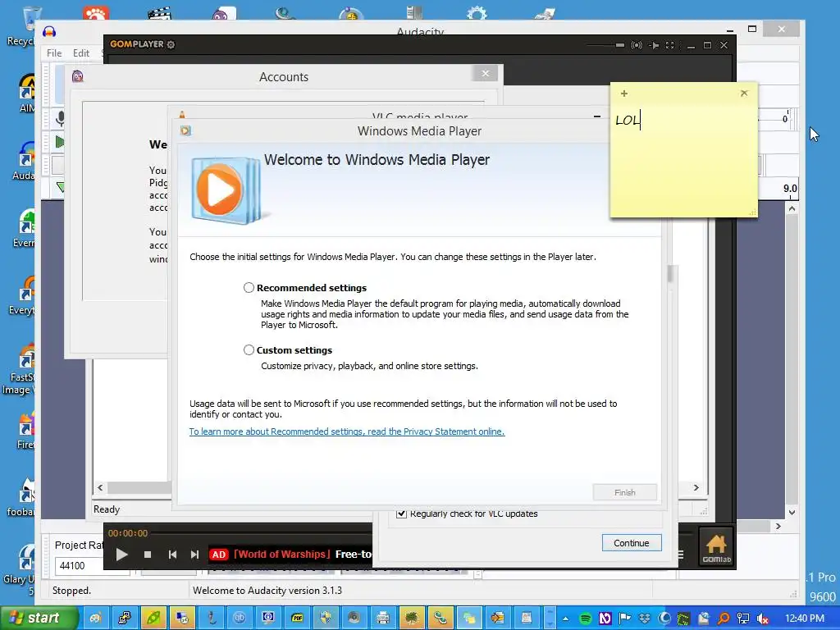Click the left scroll arrow above Ready status
The image size is (840, 630).
click(x=100, y=487)
